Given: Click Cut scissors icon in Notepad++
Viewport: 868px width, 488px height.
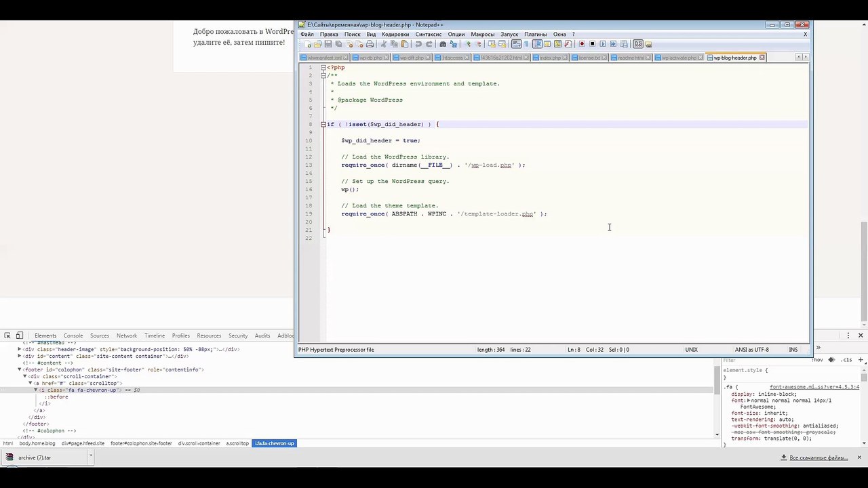Looking at the screenshot, I should point(383,44).
